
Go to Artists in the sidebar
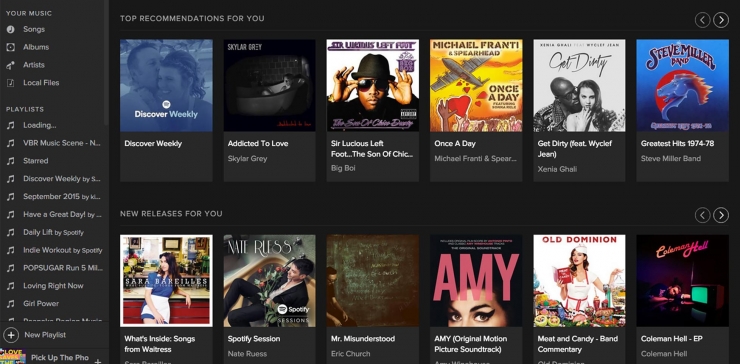34,65
